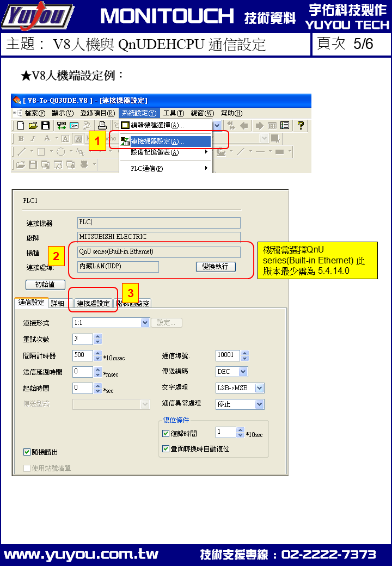Click the yellow question mark help icon
The width and height of the screenshot is (392, 566).
coord(301,125)
